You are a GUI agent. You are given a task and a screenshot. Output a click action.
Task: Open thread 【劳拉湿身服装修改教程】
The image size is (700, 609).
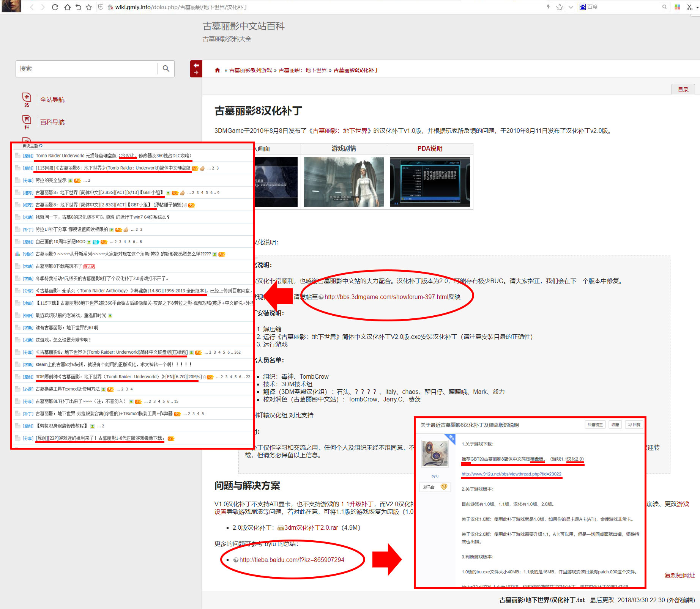(62, 426)
